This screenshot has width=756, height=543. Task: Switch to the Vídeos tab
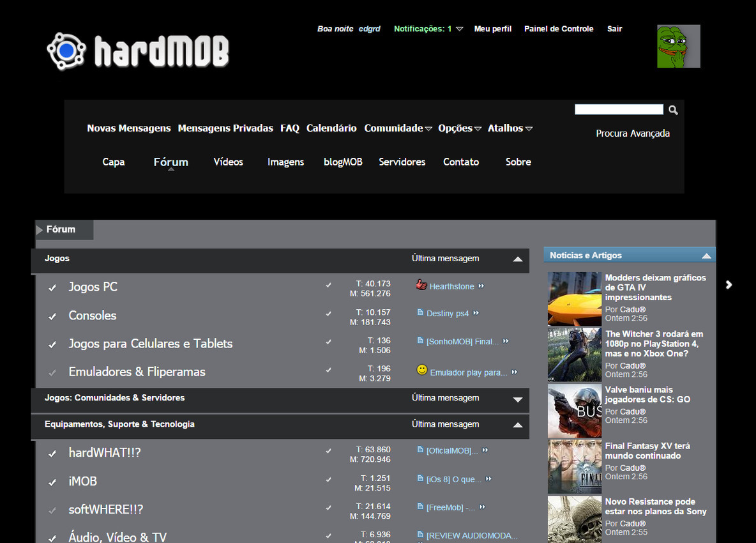(x=228, y=162)
